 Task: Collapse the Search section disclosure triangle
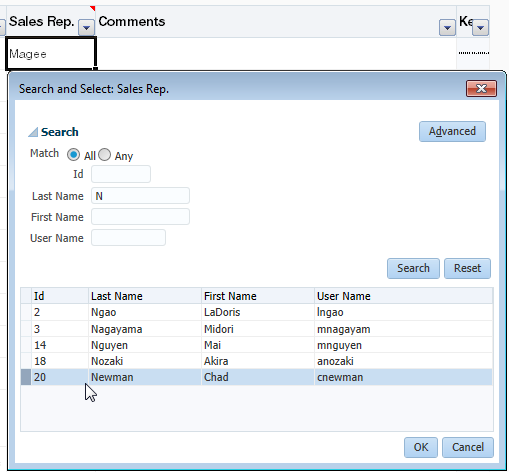[x=33, y=132]
